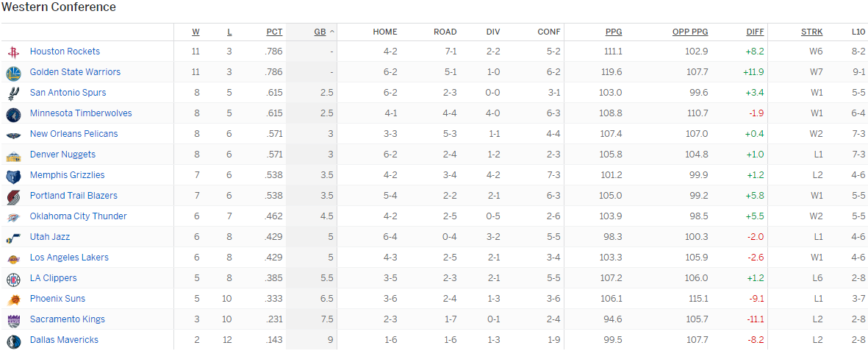This screenshot has width=868, height=351.
Task: Click the Golden State Warriors logo icon
Action: (x=13, y=73)
